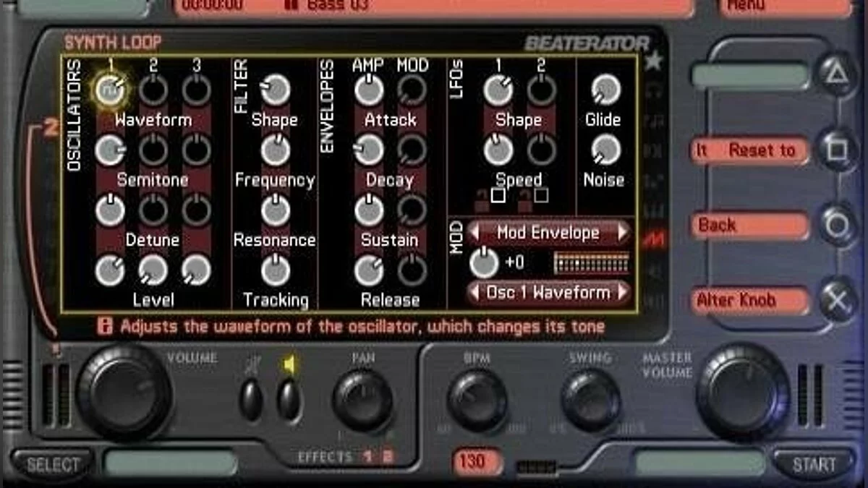Select the MOD amount knob showing +0
The image size is (868, 488).
pos(484,263)
